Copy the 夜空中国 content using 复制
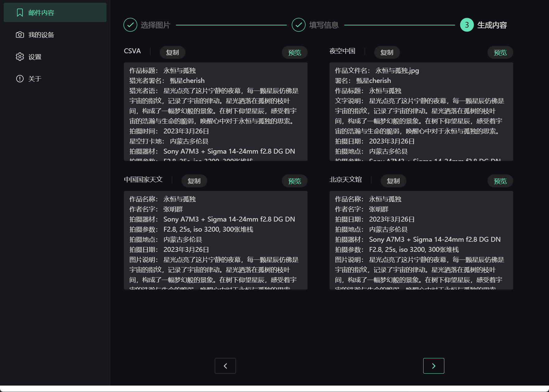The image size is (549, 392). pyautogui.click(x=387, y=52)
